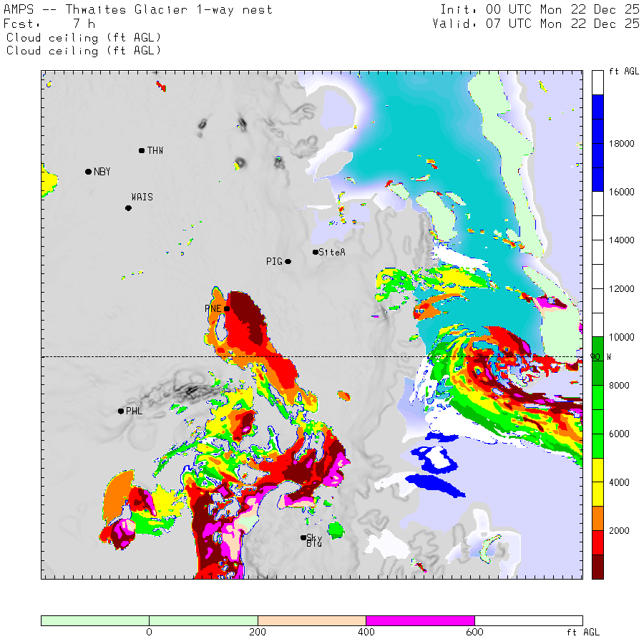This screenshot has width=644, height=644.
Task: Click the THW station marker dot
Action: (x=142, y=150)
